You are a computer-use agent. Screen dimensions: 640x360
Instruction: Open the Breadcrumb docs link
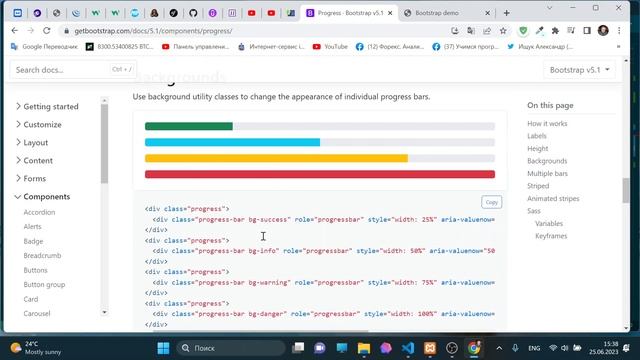[x=42, y=256]
